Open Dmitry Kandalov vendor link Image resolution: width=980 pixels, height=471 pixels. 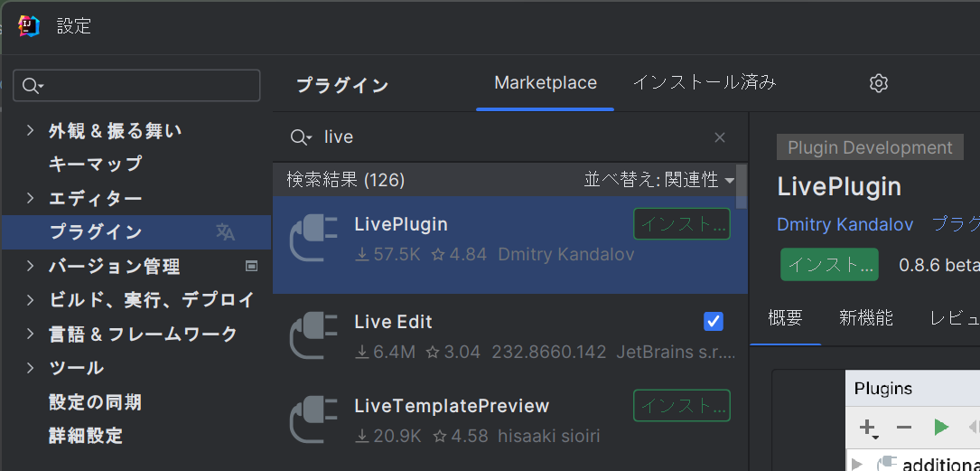pos(845,224)
